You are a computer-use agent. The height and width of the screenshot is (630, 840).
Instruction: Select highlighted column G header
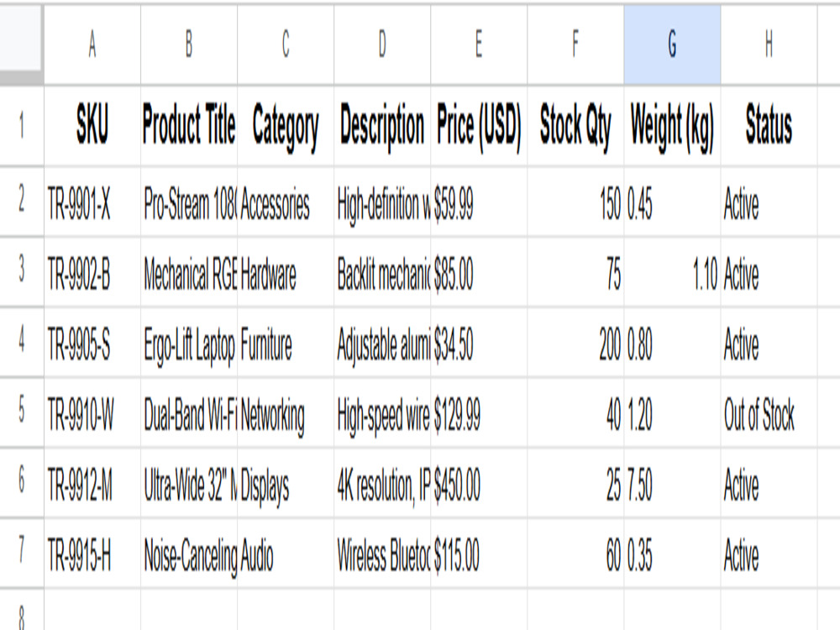(672, 44)
